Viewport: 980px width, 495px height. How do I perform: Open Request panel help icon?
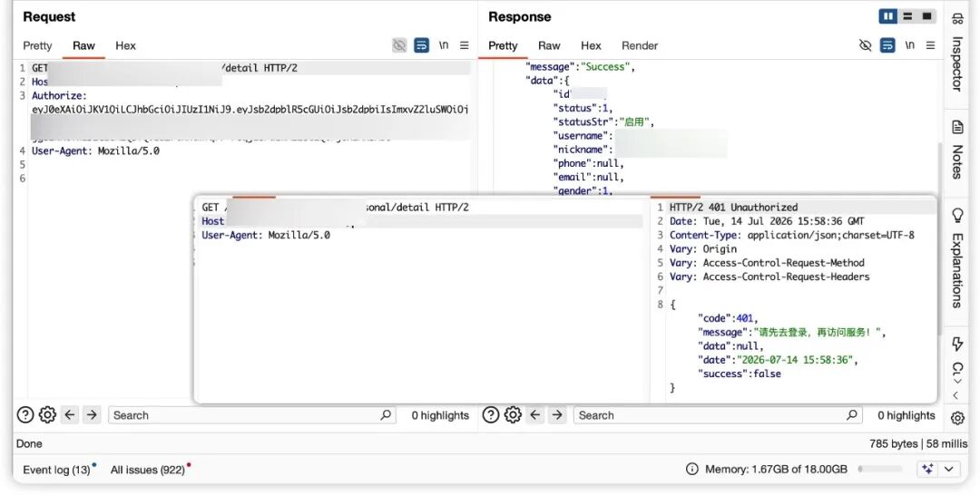pyautogui.click(x=25, y=415)
